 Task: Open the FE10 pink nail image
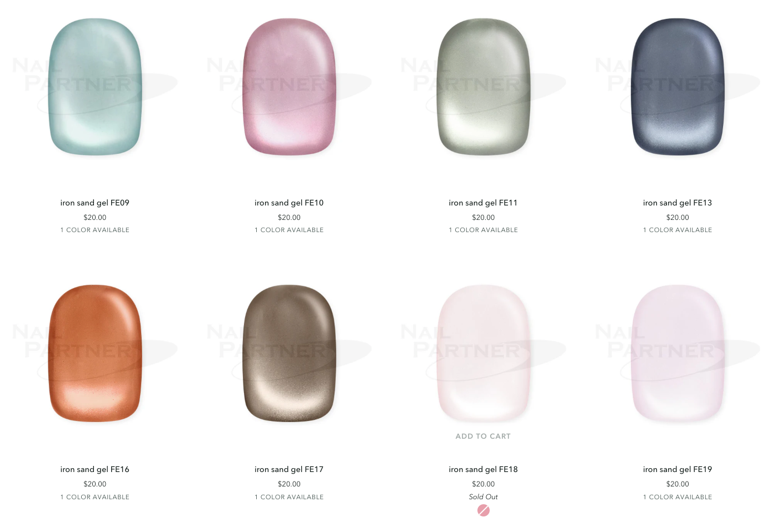(x=289, y=87)
